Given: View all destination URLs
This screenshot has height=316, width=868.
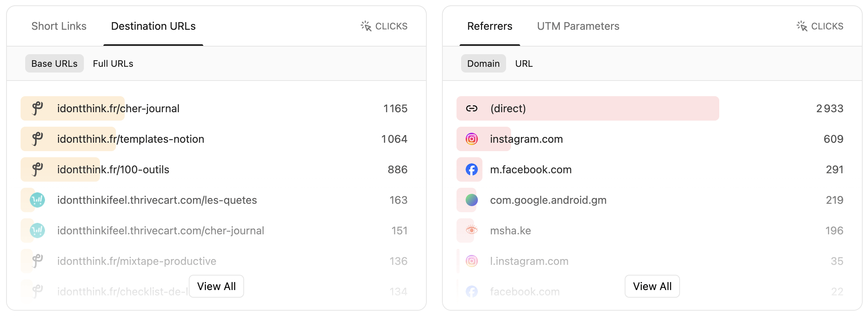Looking at the screenshot, I should (x=216, y=286).
